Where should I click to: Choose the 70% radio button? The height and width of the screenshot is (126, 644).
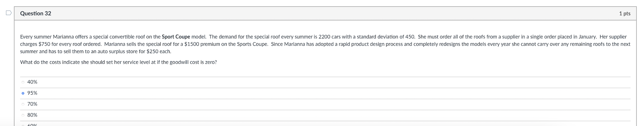[23, 104]
